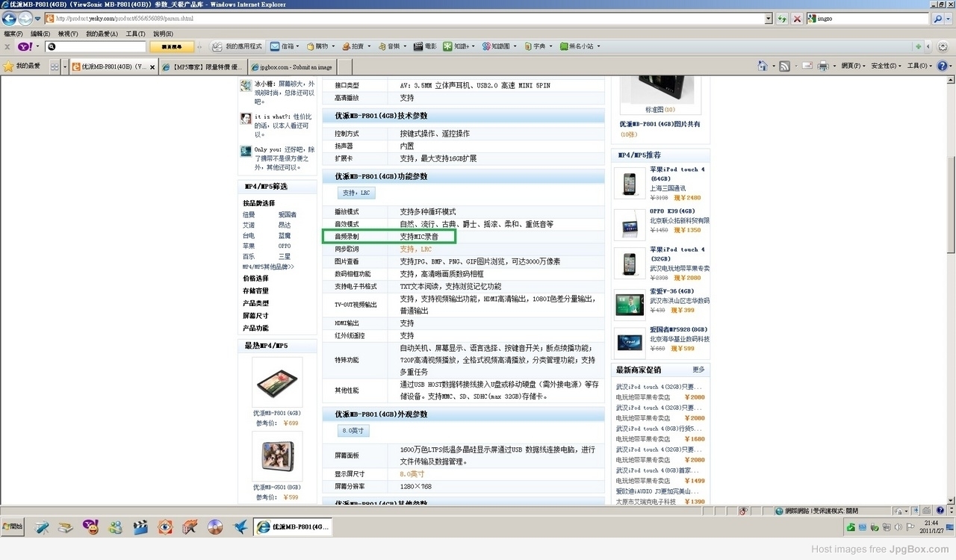
Task: Click the Home page icon
Action: (x=763, y=66)
